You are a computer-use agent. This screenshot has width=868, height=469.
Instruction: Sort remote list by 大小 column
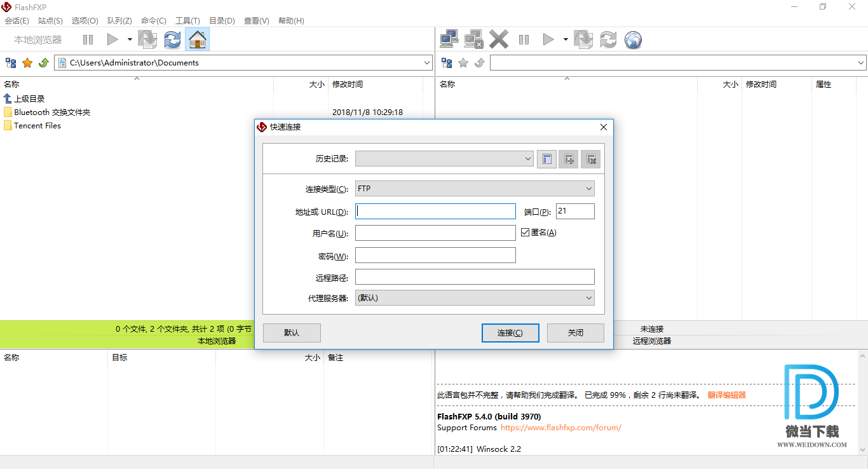tap(720, 84)
